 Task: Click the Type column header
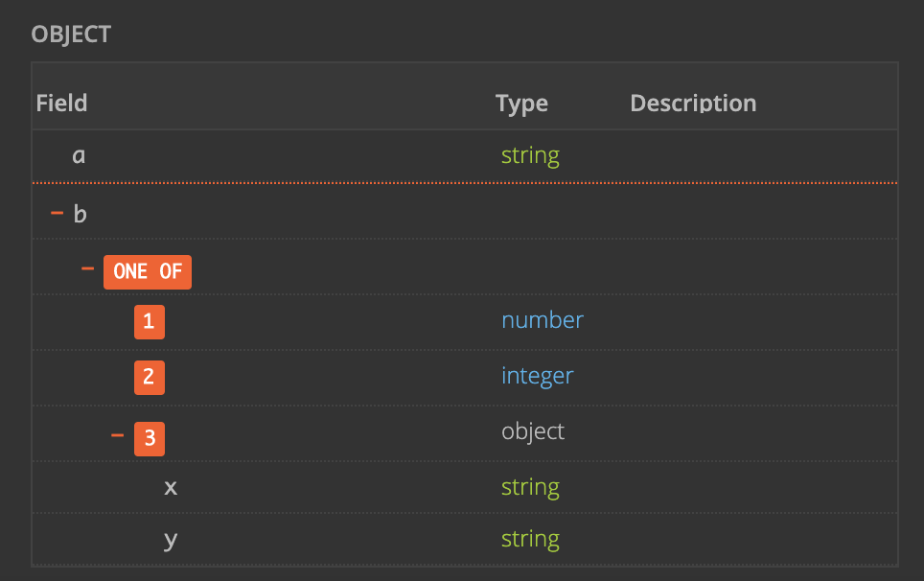pyautogui.click(x=521, y=103)
